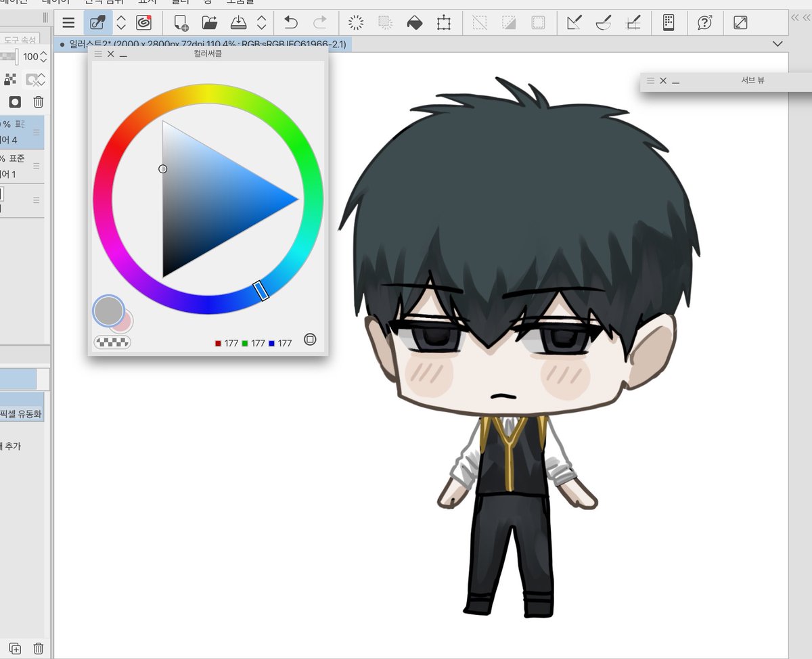Open the stepper beside the mask icon
The image size is (812, 659).
pyautogui.click(x=42, y=80)
